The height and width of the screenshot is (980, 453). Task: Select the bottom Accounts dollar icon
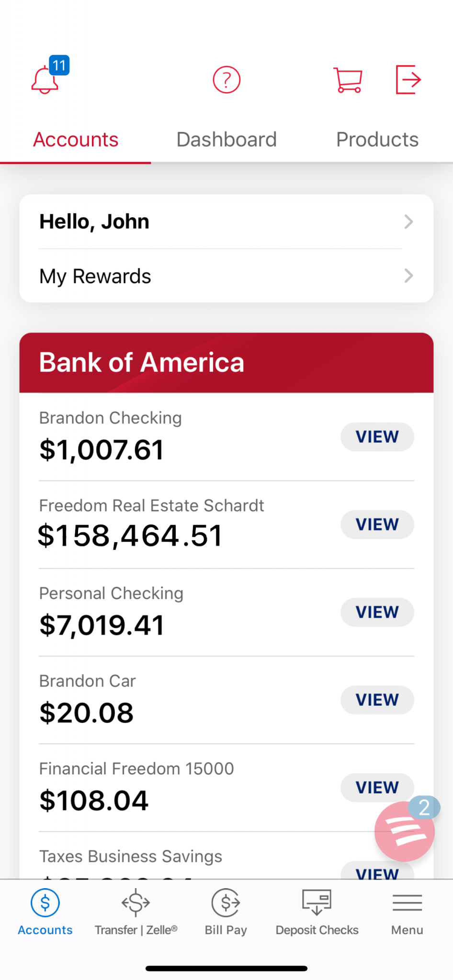[x=45, y=903]
